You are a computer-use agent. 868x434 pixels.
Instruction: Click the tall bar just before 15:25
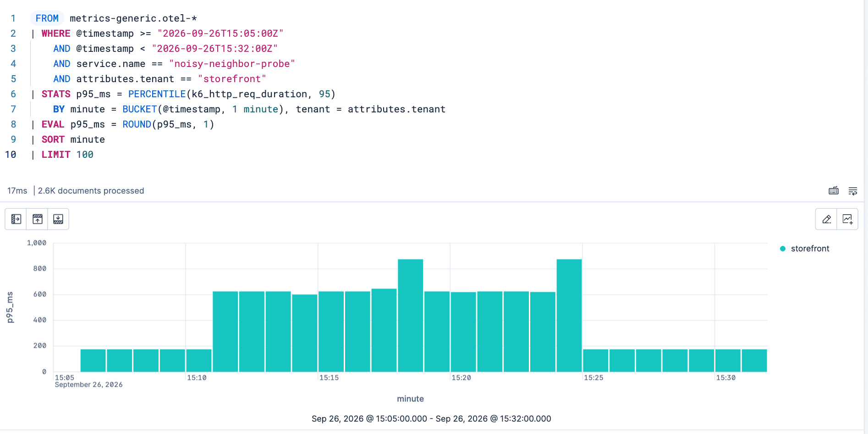pos(569,316)
